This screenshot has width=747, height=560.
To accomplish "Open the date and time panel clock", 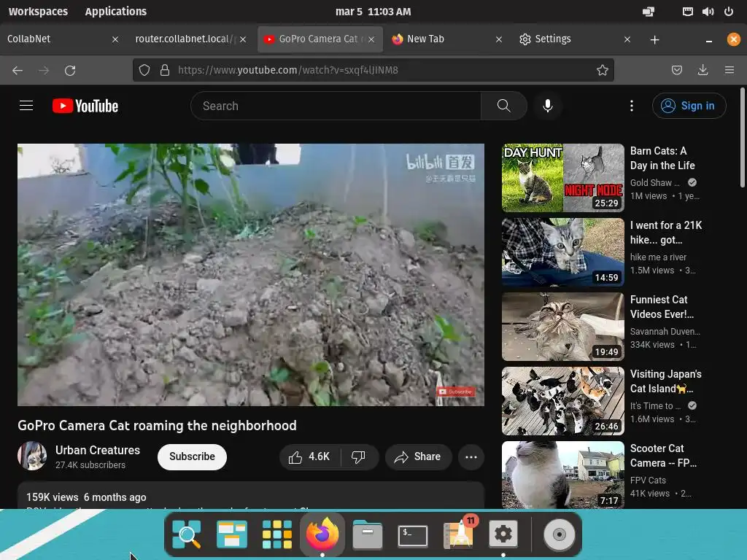I will (373, 12).
